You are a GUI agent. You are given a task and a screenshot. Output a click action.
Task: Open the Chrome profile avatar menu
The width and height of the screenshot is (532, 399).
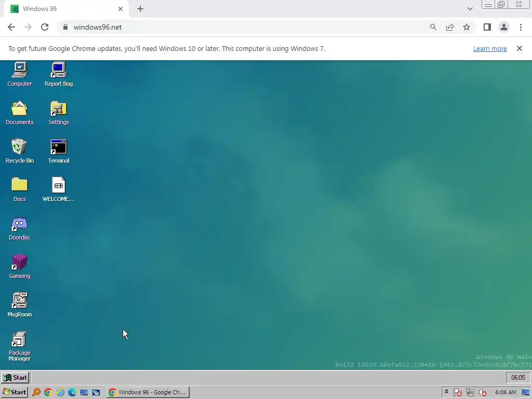504,27
